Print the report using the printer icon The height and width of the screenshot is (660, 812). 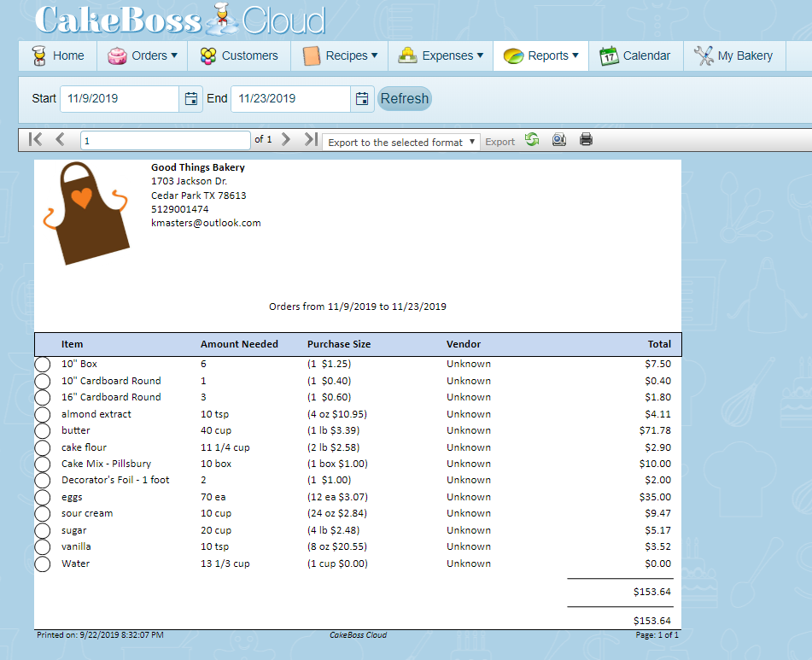tap(586, 141)
